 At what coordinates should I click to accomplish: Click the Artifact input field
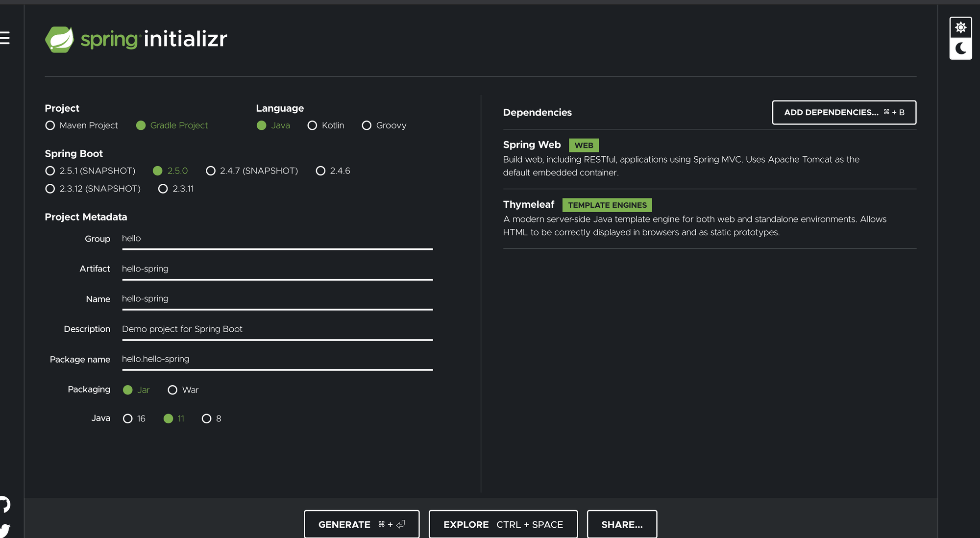click(x=277, y=269)
